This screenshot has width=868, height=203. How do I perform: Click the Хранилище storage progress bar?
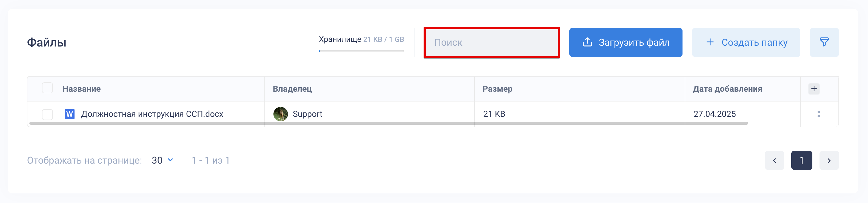[361, 51]
